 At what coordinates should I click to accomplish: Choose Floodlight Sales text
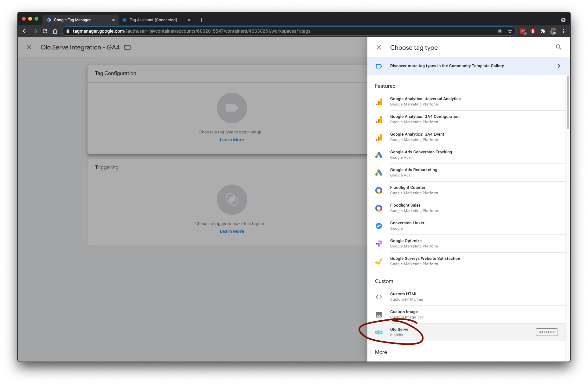405,205
